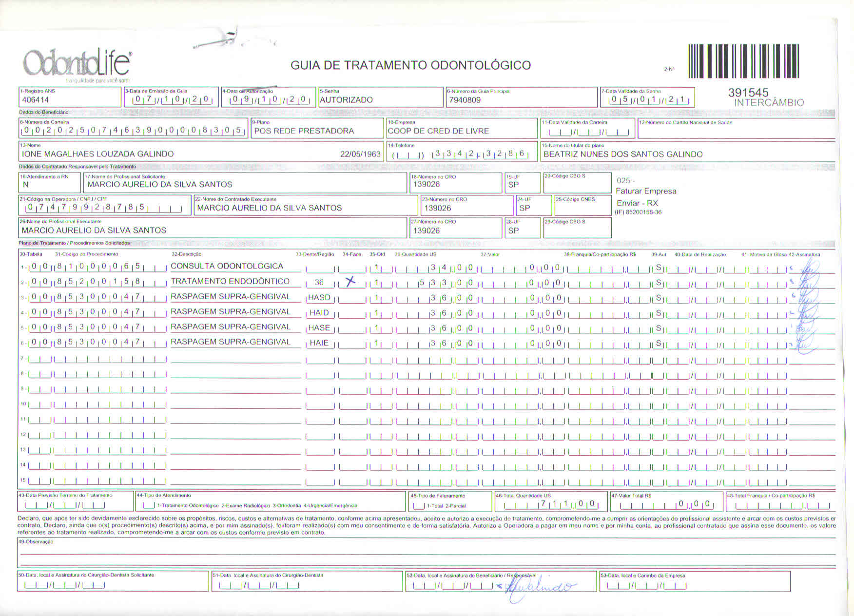Select CRO number in field 27
Viewport: 854px width, 616px height.
(427, 231)
